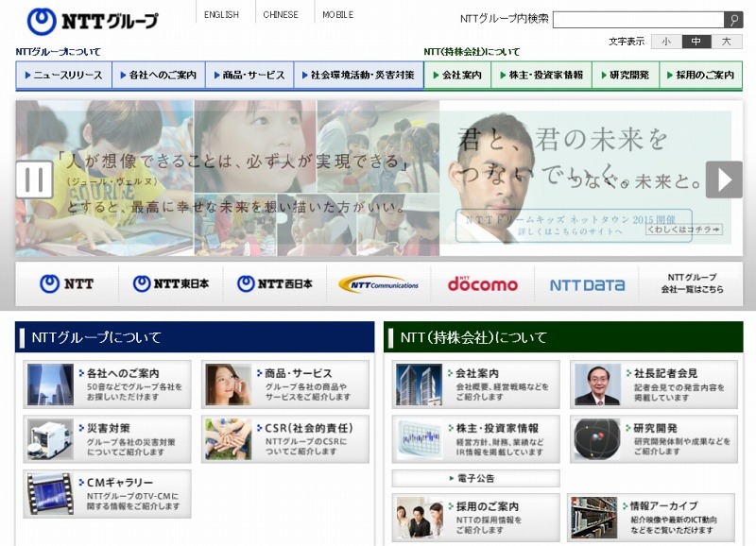Open the NTT West Japan logo link
This screenshot has width=756, height=546.
[x=275, y=283]
